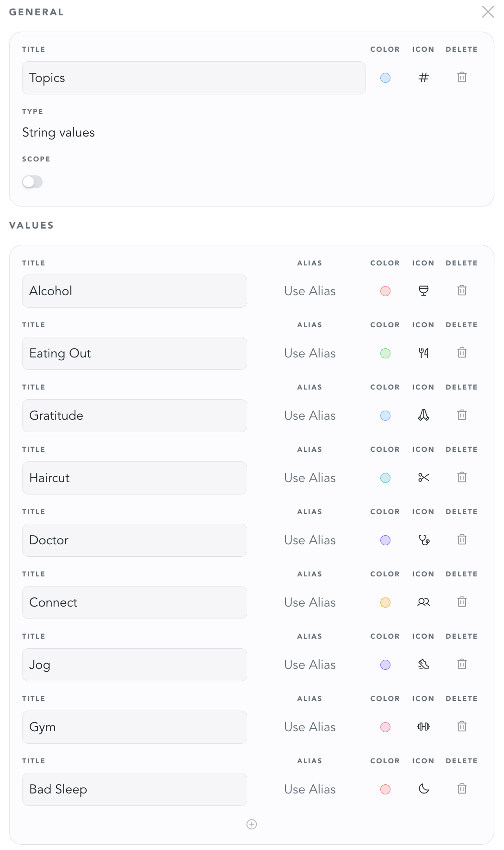Screen dimensions: 504x850
Task: Delete the Jog value with trash icon
Action: [x=462, y=664]
